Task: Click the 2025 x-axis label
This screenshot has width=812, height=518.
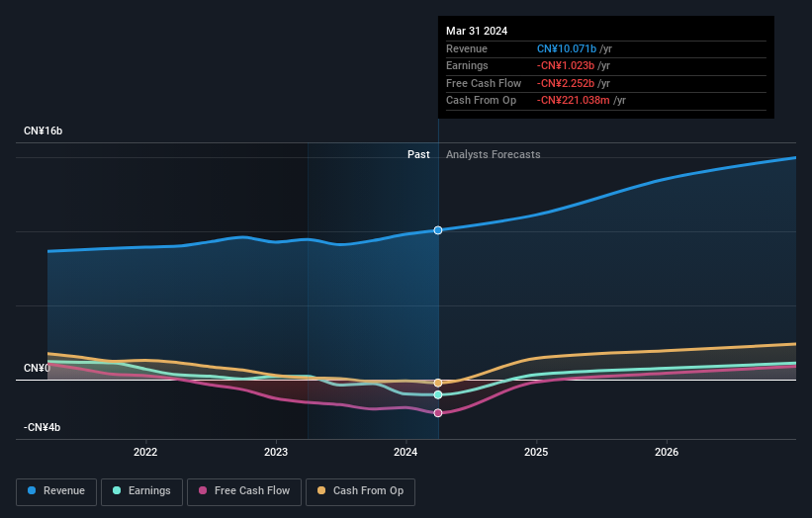Action: tap(536, 452)
